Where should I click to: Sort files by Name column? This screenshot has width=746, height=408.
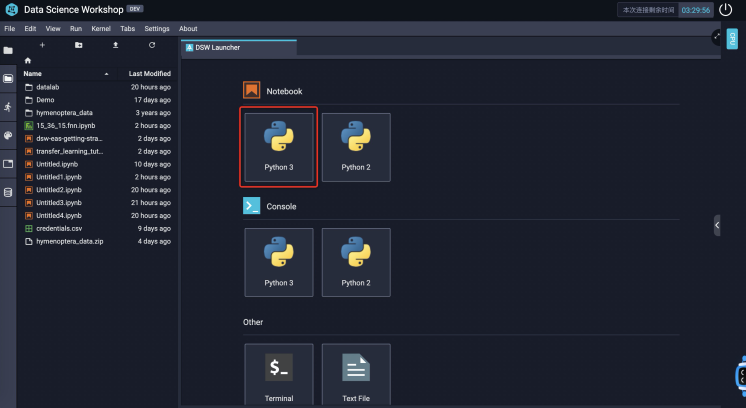click(x=32, y=74)
